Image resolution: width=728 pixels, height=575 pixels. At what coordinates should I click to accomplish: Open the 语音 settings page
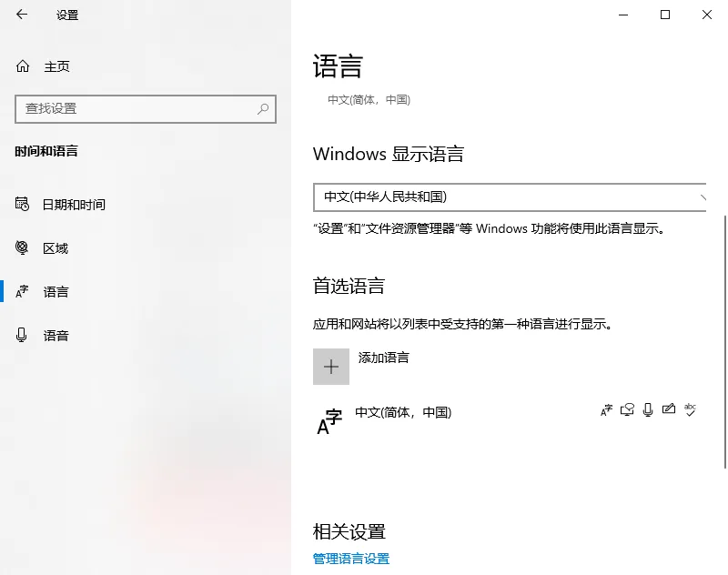(x=56, y=336)
